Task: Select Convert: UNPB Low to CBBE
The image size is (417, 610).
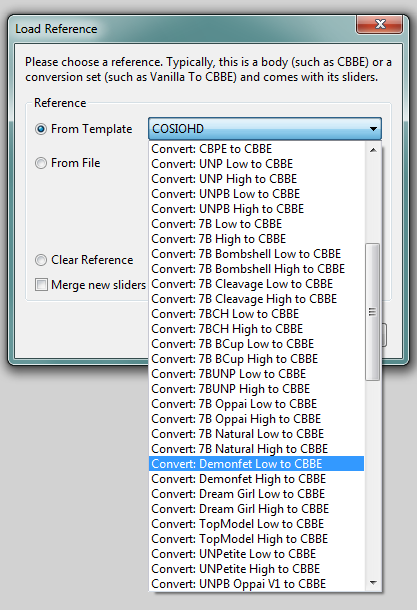Action: 256,194
